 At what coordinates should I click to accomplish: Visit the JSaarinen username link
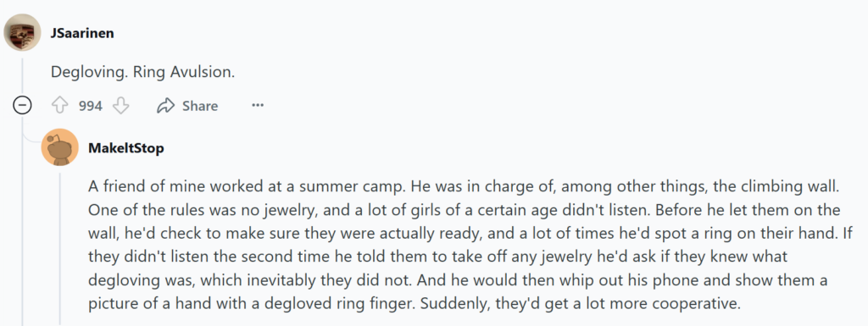pyautogui.click(x=82, y=32)
